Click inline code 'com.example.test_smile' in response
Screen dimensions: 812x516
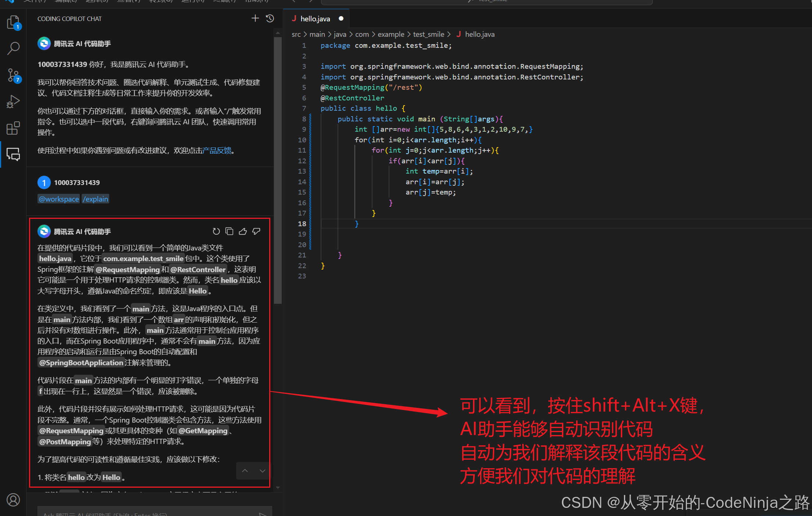pyautogui.click(x=143, y=259)
